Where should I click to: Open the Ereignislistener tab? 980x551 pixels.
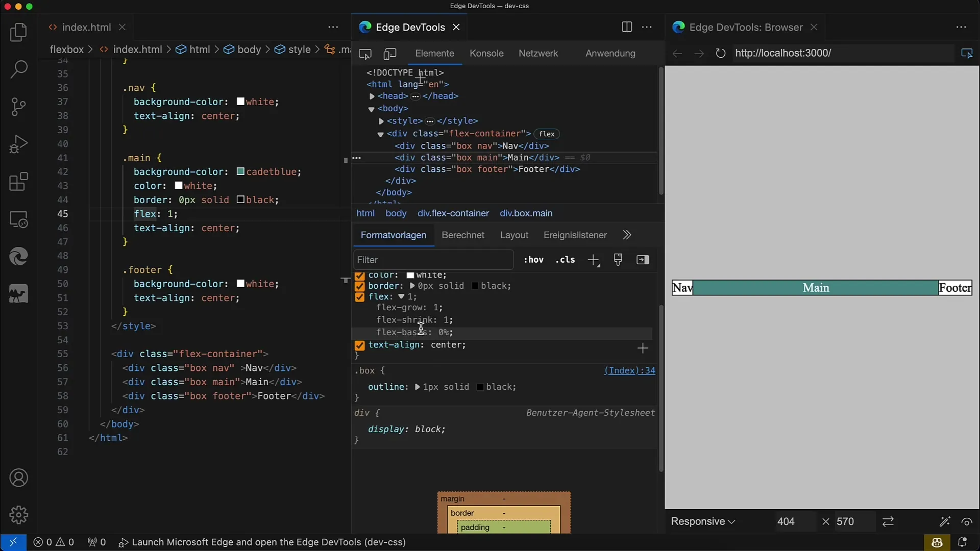pyautogui.click(x=575, y=235)
